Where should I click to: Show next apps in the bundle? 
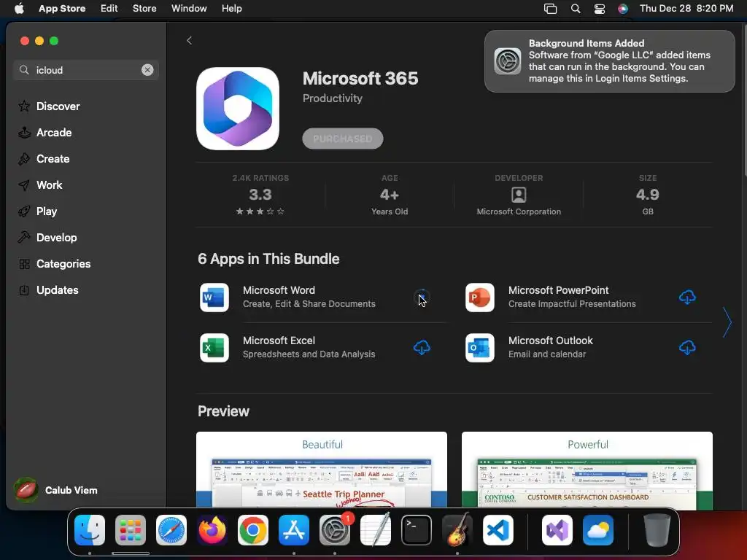tap(727, 322)
